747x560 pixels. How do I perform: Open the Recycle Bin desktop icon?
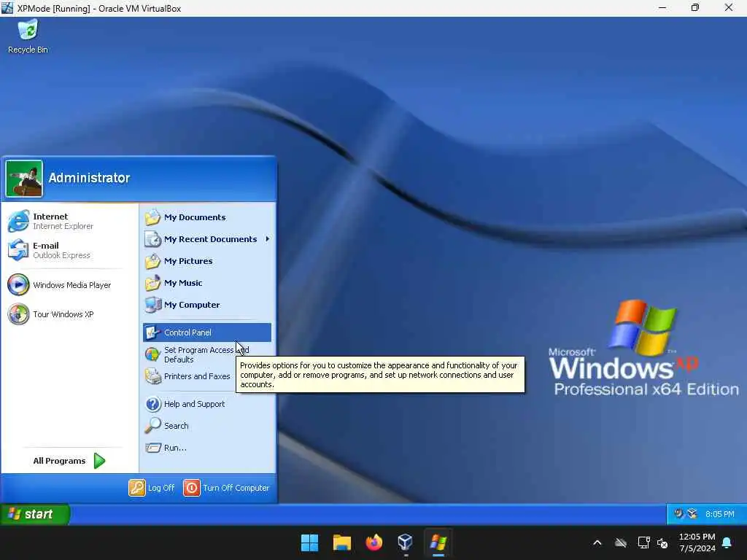(x=28, y=36)
